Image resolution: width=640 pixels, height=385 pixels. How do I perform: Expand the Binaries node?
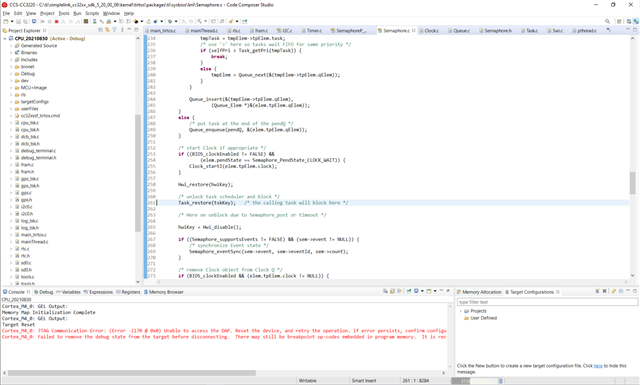coord(11,53)
